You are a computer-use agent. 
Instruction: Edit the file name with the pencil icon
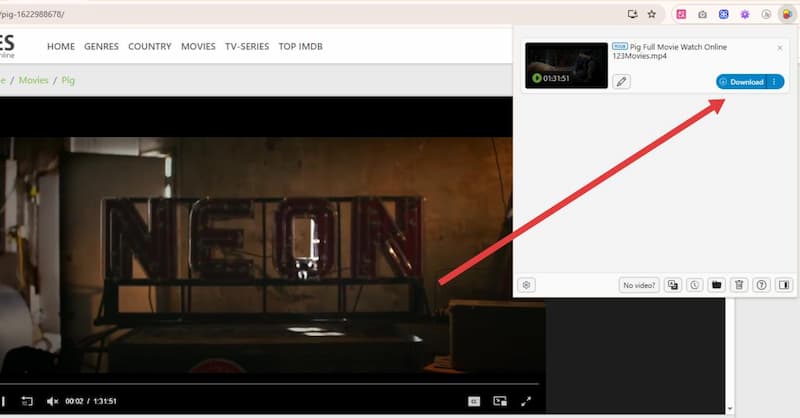pyautogui.click(x=621, y=82)
